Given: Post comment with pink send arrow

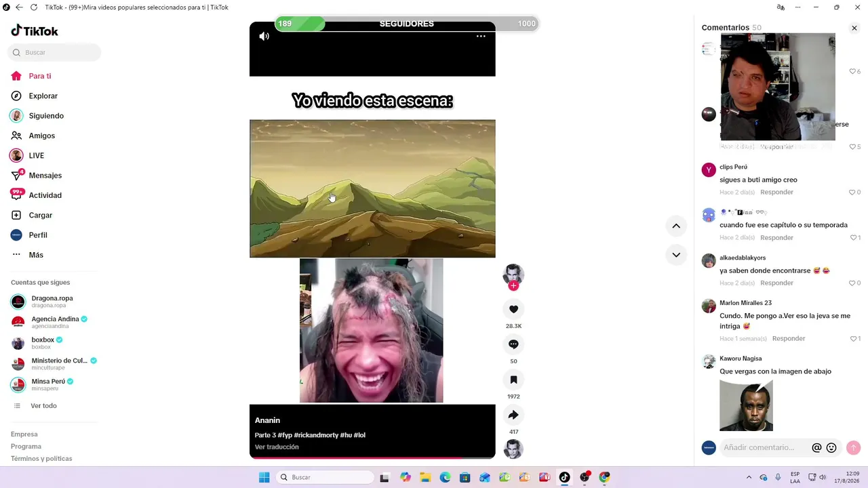Looking at the screenshot, I should (854, 447).
